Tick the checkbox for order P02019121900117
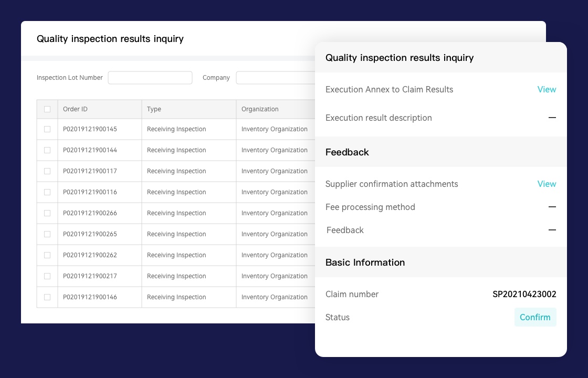This screenshot has height=378, width=588. point(47,171)
